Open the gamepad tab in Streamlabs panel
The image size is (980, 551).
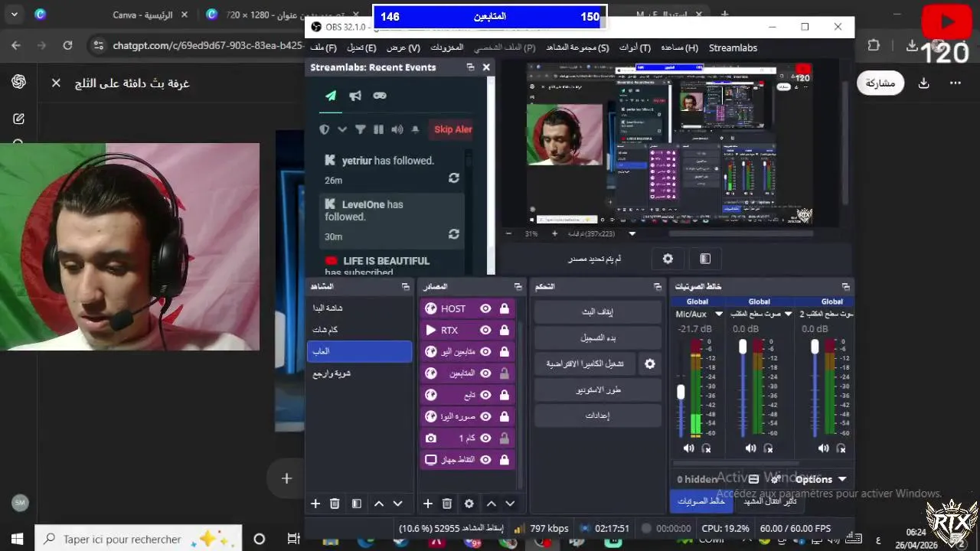pos(380,96)
